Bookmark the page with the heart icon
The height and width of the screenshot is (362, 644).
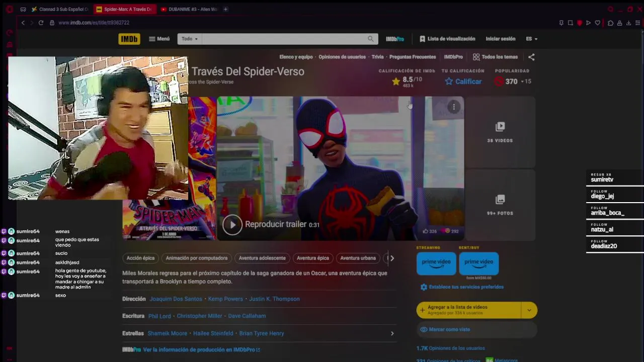[598, 23]
